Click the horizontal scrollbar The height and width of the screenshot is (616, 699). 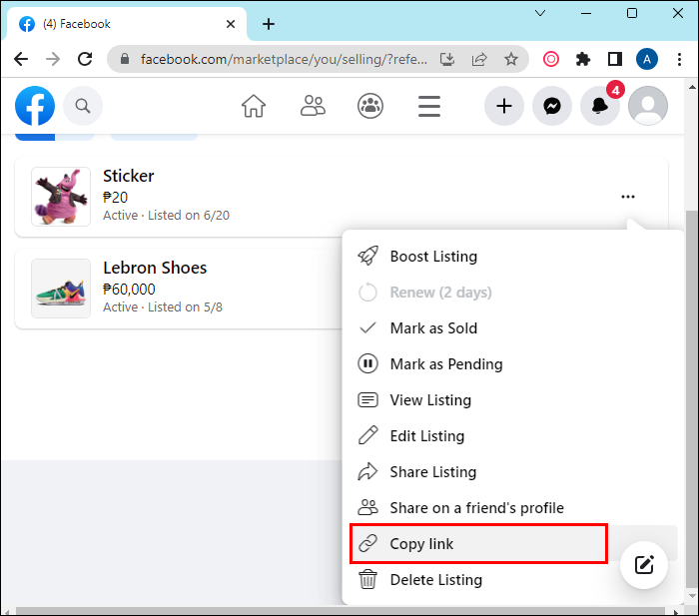(x=340, y=611)
